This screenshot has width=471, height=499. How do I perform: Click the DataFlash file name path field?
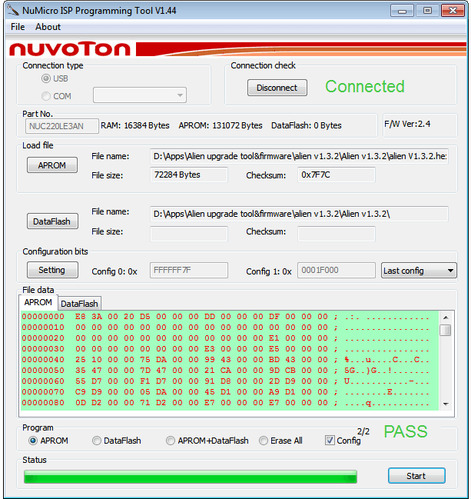tap(299, 214)
